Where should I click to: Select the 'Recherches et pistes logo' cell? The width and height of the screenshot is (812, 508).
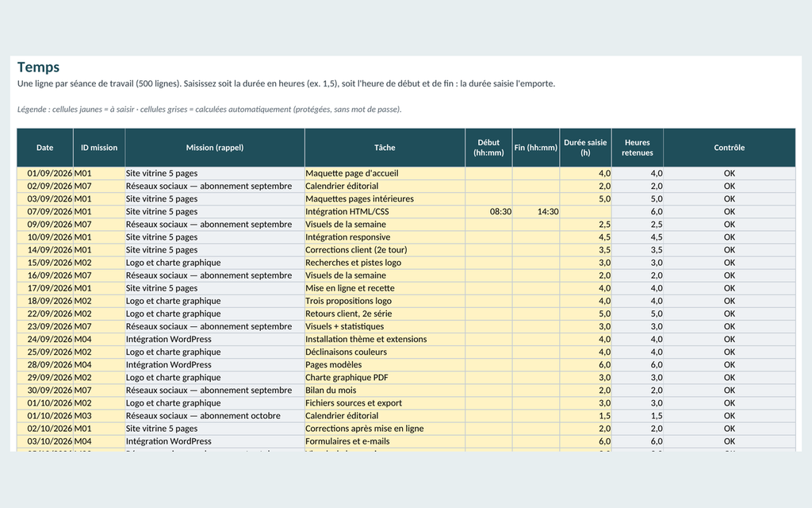[385, 263]
